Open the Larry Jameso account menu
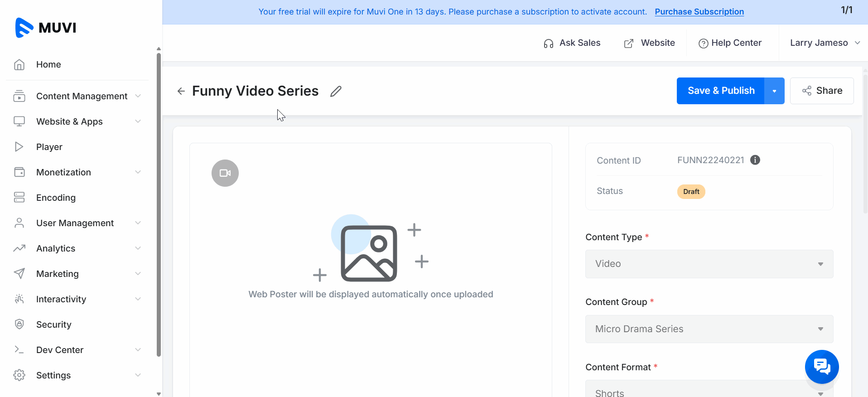868x397 pixels. pos(825,43)
